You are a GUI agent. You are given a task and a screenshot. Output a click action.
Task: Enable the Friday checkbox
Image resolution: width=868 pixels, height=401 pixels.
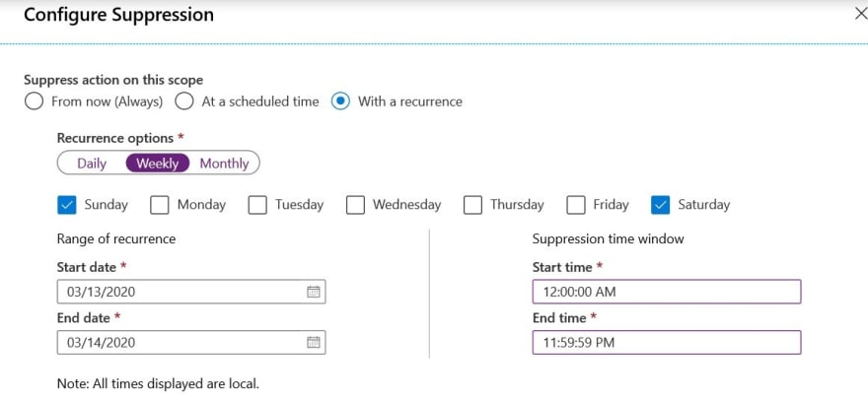576,205
